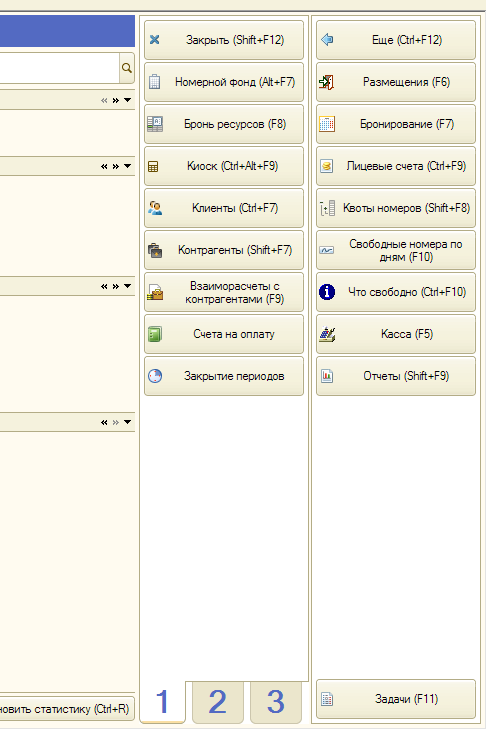Click the blue info icon for Что свободно
The width and height of the screenshot is (486, 729).
coord(327,292)
